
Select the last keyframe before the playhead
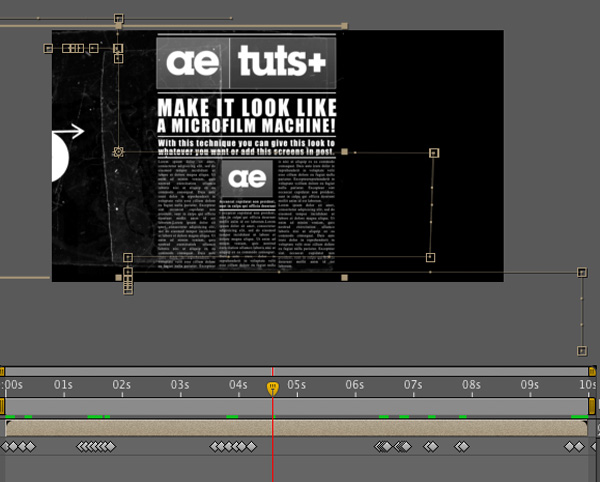tap(251, 446)
